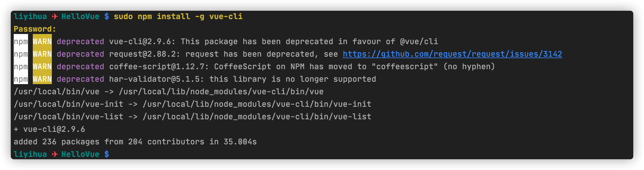Click the WARN badge on the coffee-script line

[42, 67]
